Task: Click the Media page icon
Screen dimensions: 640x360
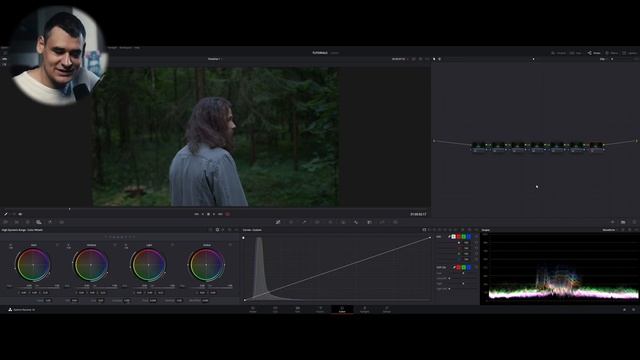Action: pyautogui.click(x=253, y=309)
